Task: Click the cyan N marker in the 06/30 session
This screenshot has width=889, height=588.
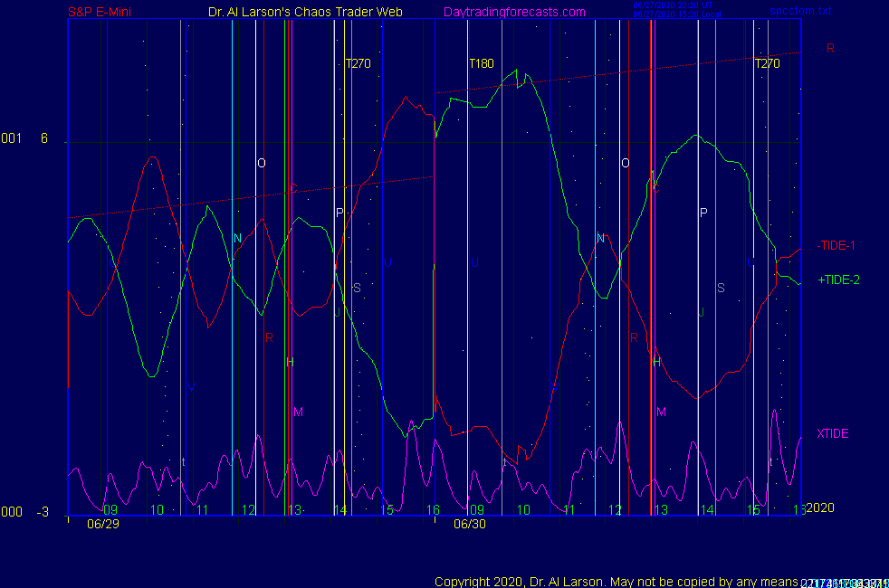Action: pos(599,238)
